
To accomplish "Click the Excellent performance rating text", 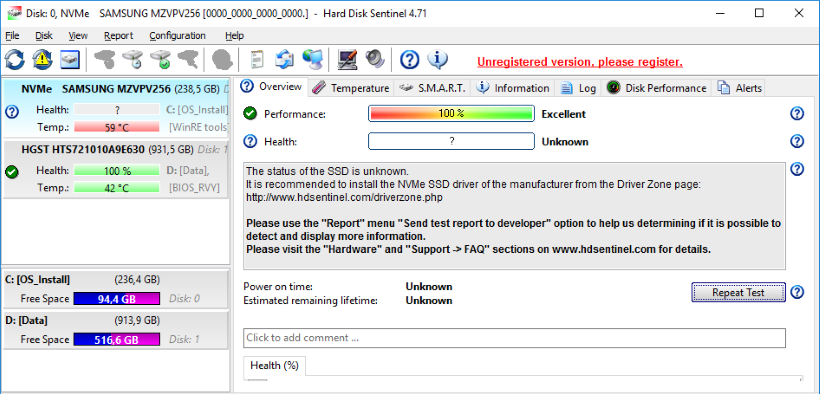I will point(563,114).
